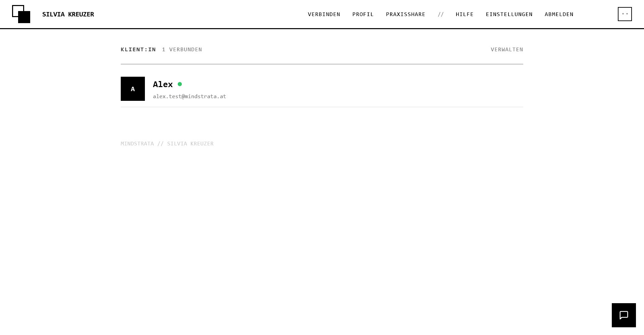
Task: Click the two-dot square icon in header
Action: click(x=625, y=14)
